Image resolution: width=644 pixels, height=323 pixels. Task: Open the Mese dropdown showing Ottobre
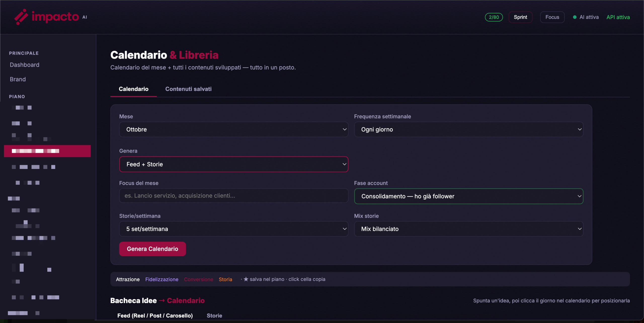coord(234,129)
